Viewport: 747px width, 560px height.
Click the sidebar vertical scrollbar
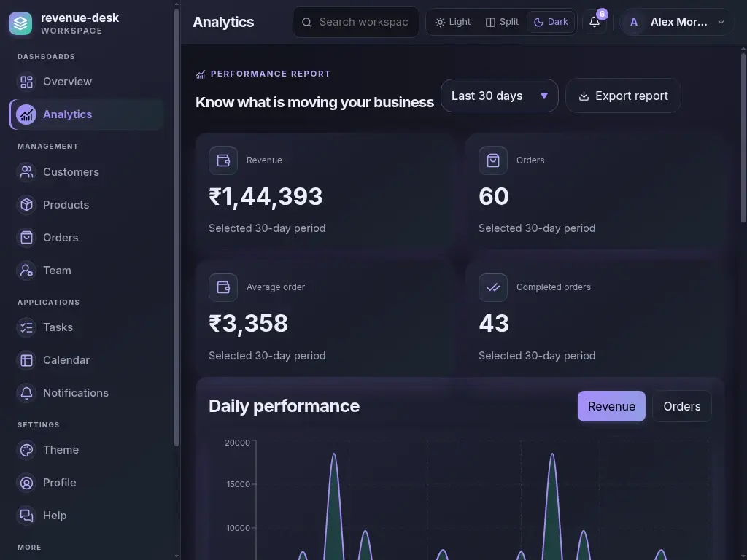coord(177,227)
